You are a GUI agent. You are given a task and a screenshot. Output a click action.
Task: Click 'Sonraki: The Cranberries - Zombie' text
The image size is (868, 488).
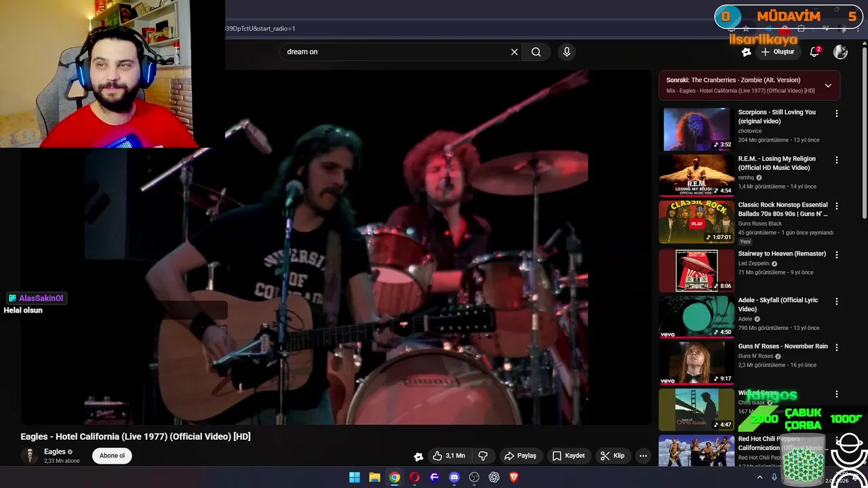click(x=733, y=80)
